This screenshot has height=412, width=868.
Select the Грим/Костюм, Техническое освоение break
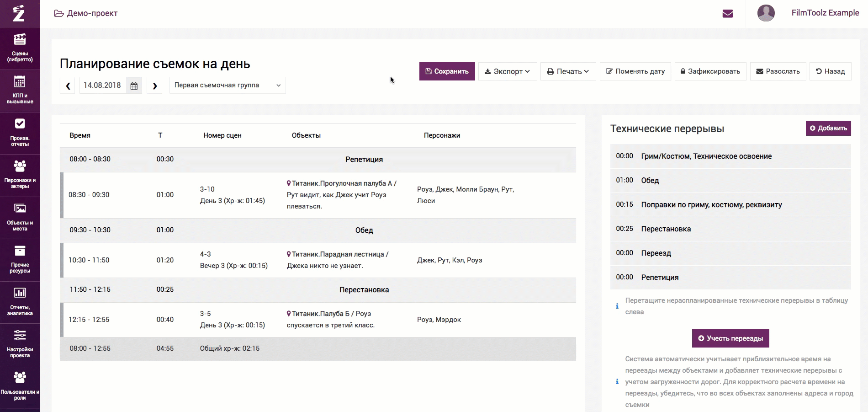pyautogui.click(x=730, y=156)
